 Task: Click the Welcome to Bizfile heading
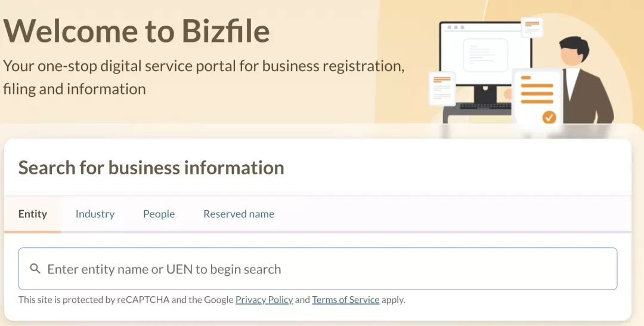coord(137,31)
